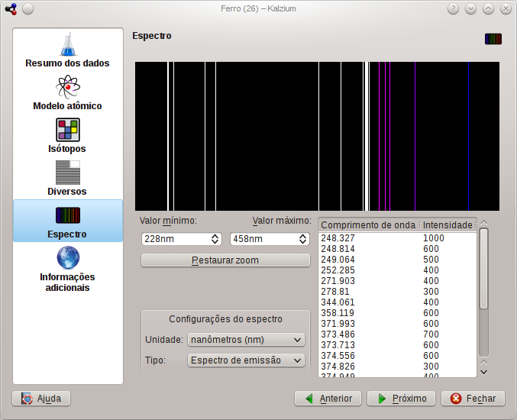
Task: Select the Modelo atômico atom icon
Action: [67, 87]
